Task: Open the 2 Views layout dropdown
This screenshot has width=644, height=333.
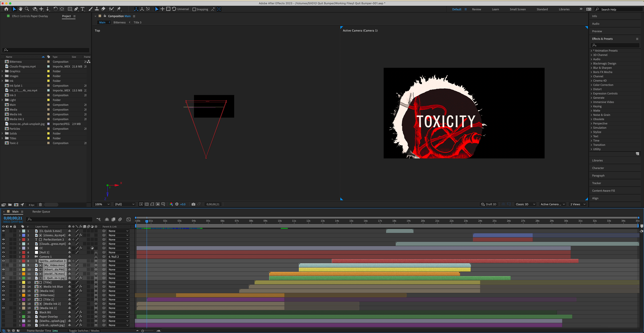Action: coord(578,204)
